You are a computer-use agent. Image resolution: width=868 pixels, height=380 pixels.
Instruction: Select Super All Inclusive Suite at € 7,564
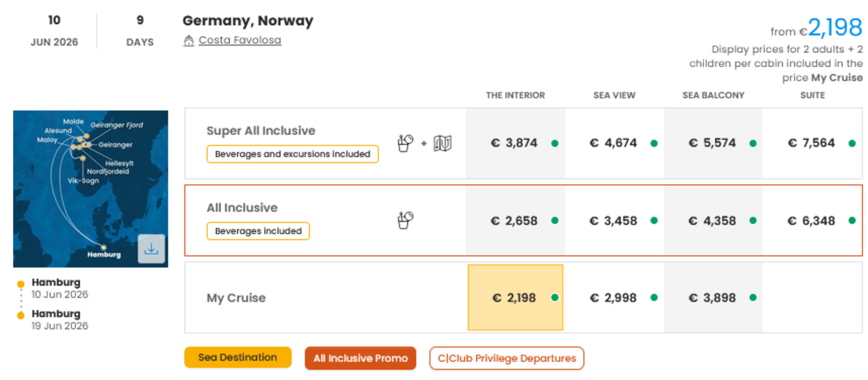pos(811,143)
